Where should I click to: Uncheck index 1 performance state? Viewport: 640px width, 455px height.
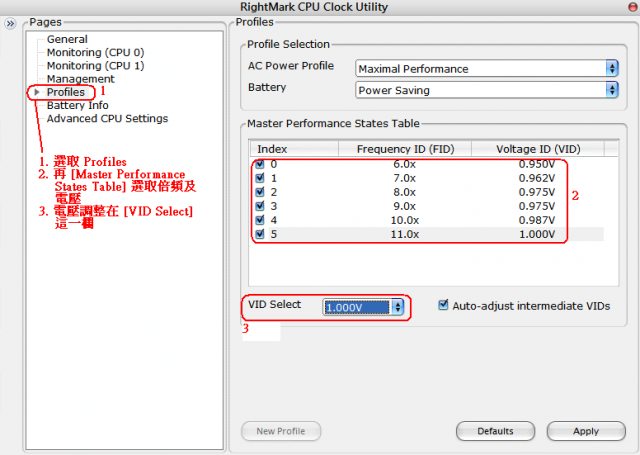coord(260,178)
